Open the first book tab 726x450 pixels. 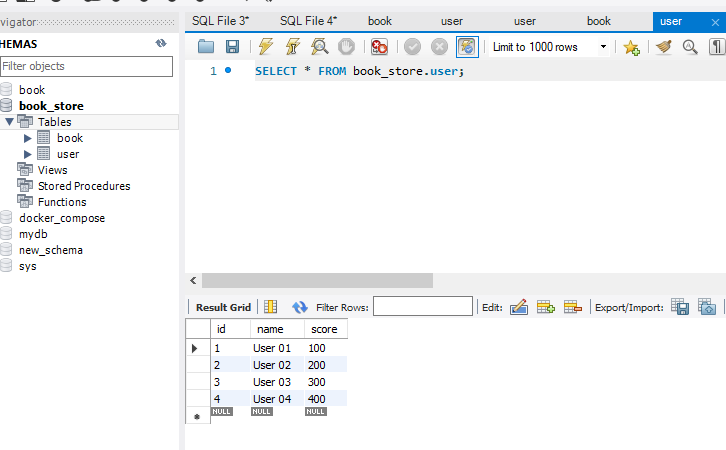[380, 21]
